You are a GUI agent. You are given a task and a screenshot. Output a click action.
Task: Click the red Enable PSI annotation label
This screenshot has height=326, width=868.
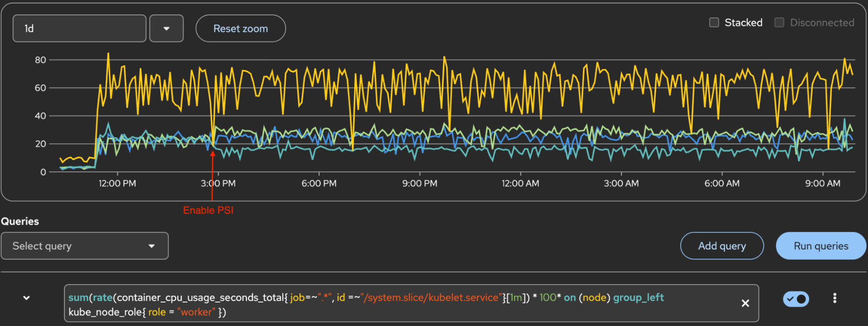pos(208,210)
